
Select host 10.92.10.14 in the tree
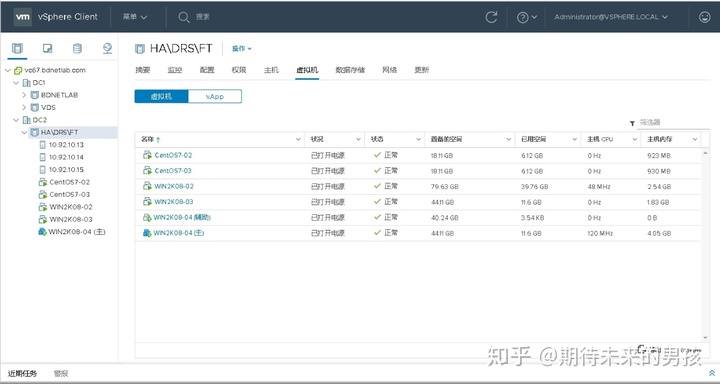(x=67, y=157)
